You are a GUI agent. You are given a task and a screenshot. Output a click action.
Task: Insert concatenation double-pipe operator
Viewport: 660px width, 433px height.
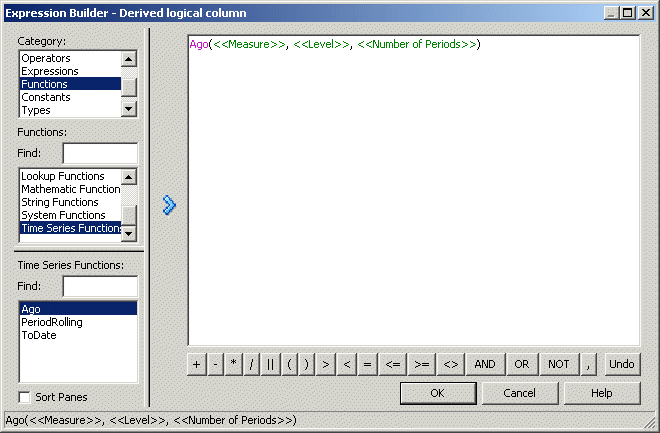pyautogui.click(x=270, y=364)
